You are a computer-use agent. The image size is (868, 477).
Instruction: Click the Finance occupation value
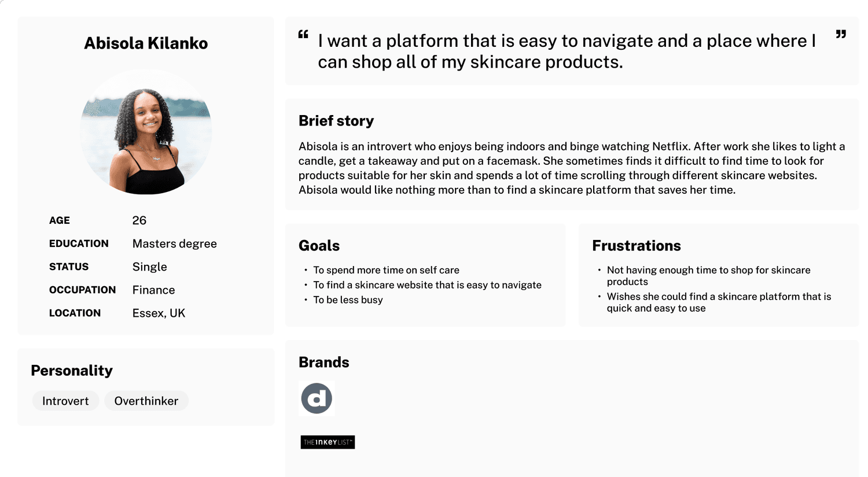click(154, 290)
